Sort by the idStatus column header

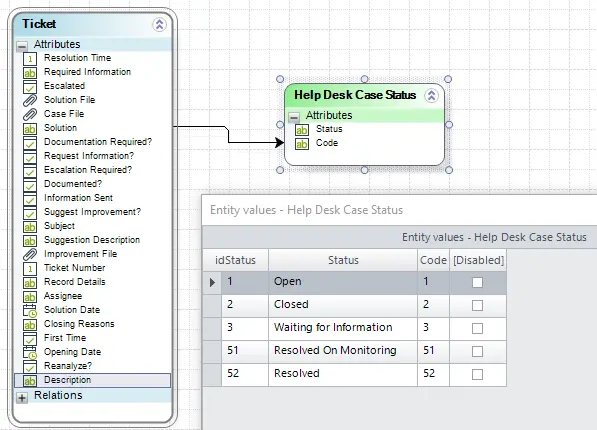[235, 260]
